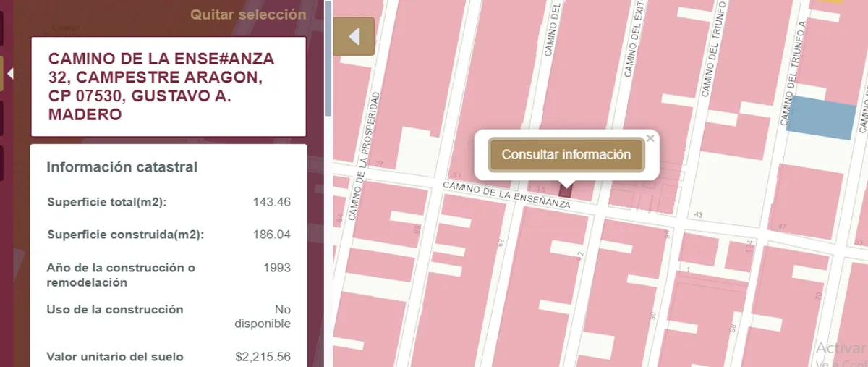Open the topmost dark tab on the left edge

tap(2, 28)
